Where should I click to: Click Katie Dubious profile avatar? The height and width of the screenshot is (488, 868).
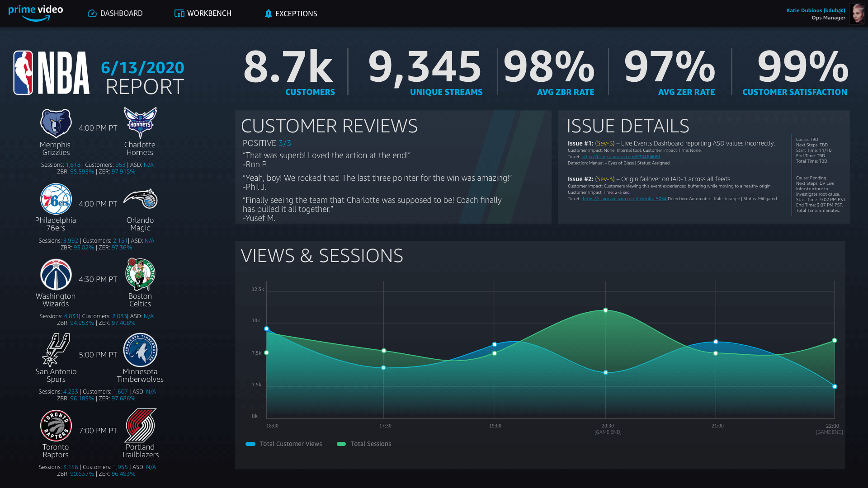[856, 14]
